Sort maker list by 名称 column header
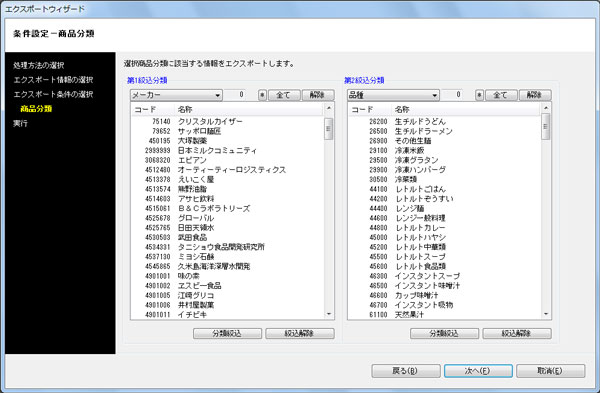 [249, 110]
